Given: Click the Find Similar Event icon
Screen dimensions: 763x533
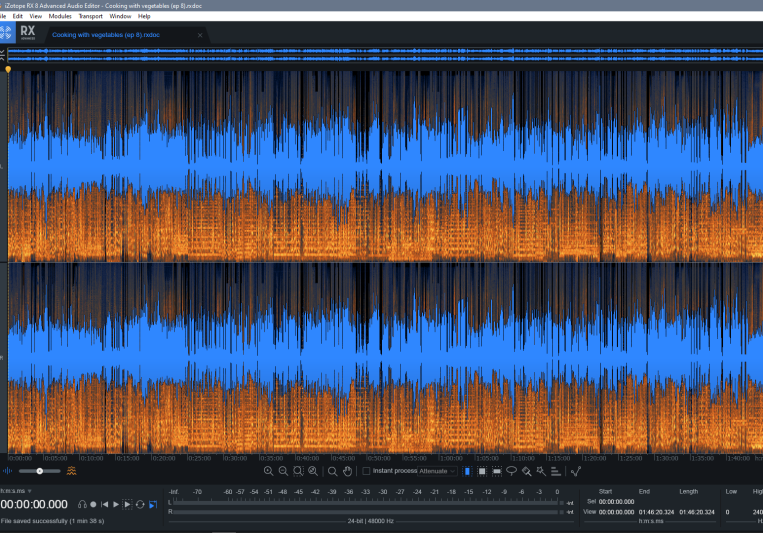Looking at the screenshot, I should point(576,471).
